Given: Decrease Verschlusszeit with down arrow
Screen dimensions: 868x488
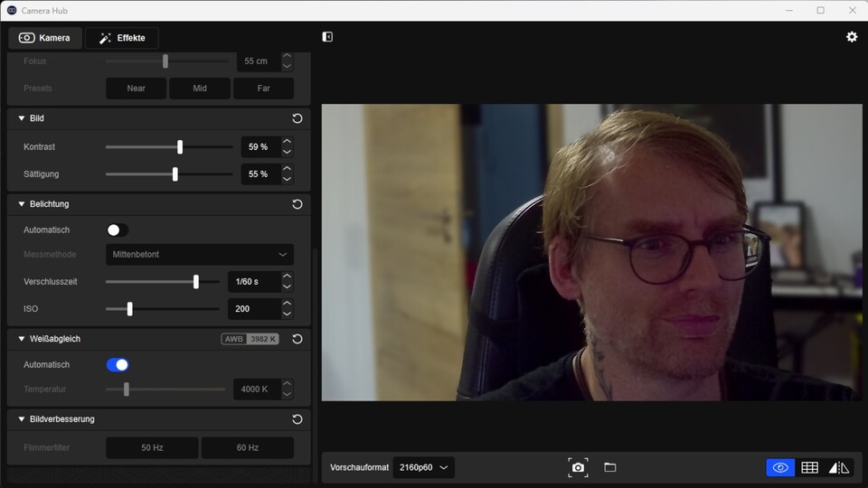Looking at the screenshot, I should point(287,286).
